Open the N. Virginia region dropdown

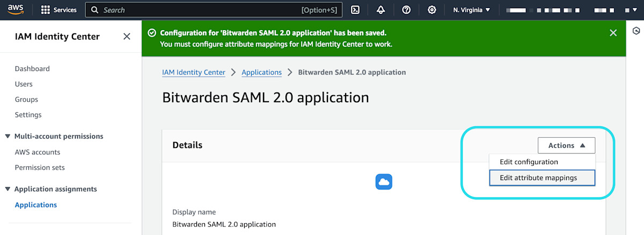tap(472, 10)
